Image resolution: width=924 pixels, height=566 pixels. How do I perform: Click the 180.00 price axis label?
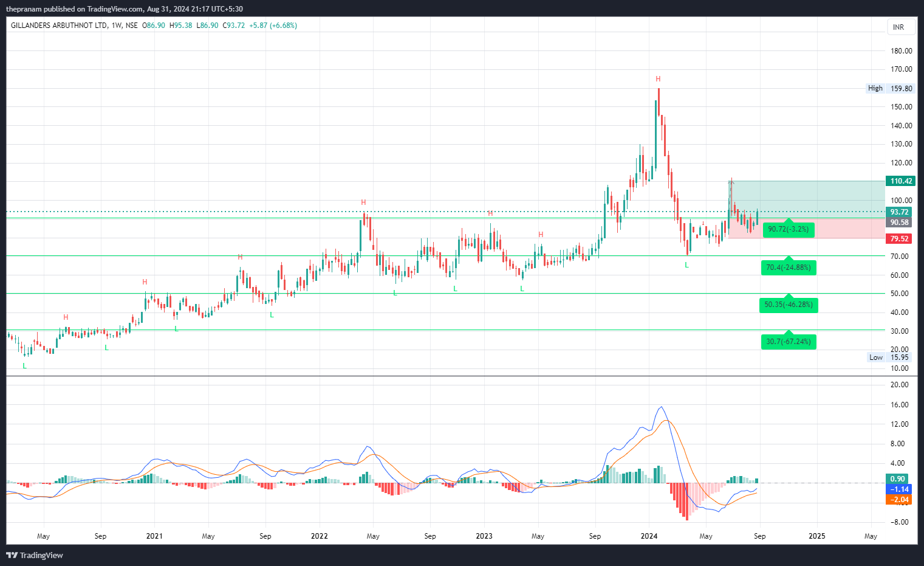[901, 51]
